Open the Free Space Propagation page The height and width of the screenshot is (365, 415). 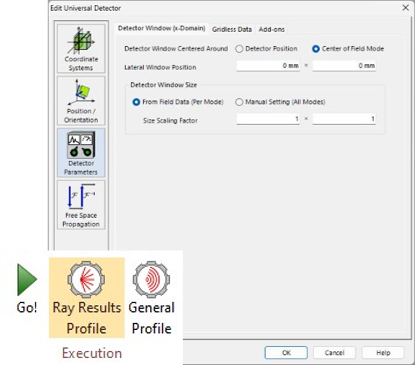point(81,204)
